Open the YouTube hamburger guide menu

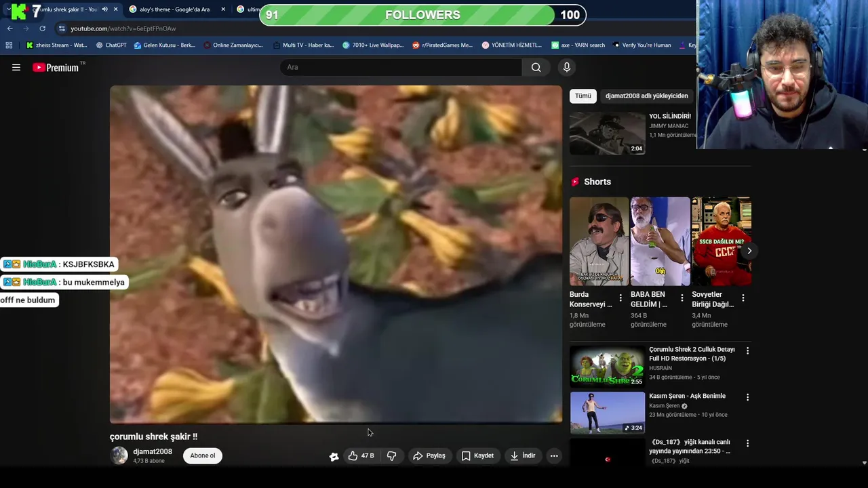tap(16, 67)
